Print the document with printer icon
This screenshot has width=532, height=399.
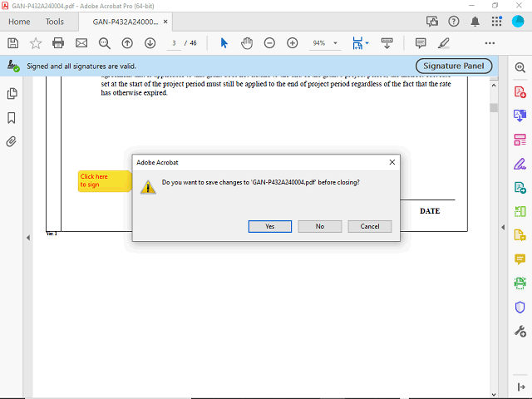click(x=58, y=43)
